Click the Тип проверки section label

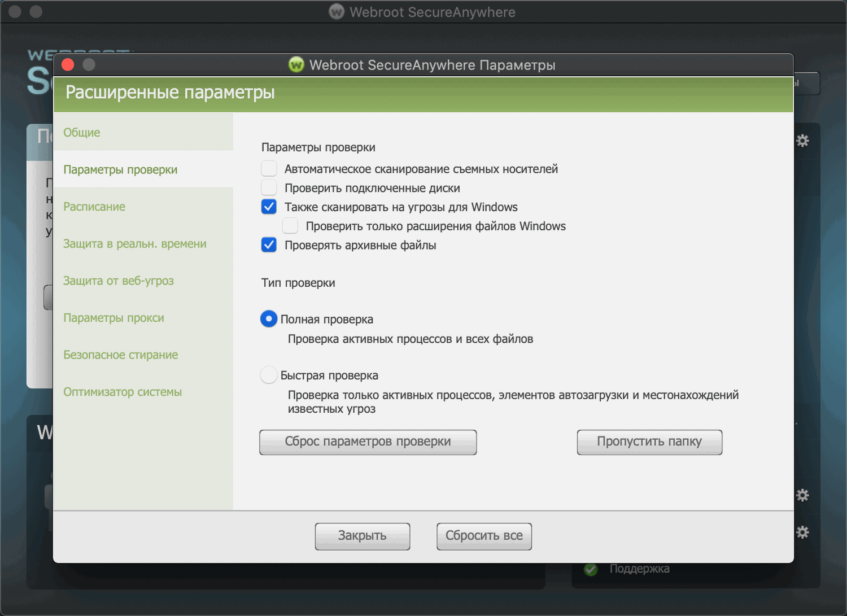pyautogui.click(x=298, y=283)
